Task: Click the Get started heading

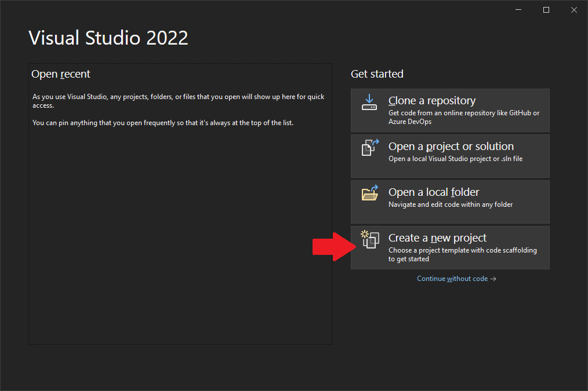Action: coord(376,74)
